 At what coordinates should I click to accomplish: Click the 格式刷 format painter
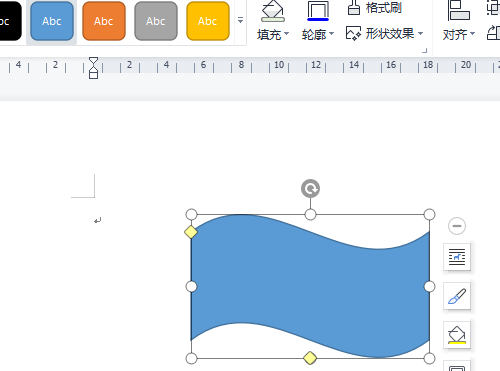point(374,8)
